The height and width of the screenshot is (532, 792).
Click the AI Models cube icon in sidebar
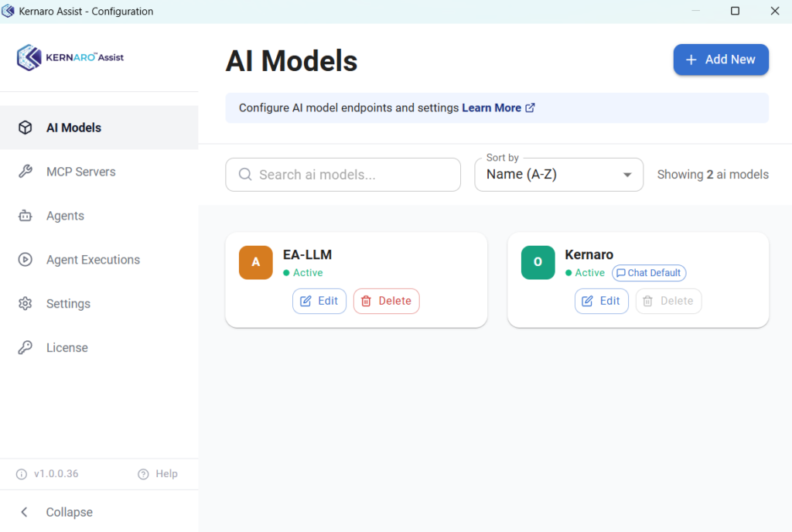26,128
